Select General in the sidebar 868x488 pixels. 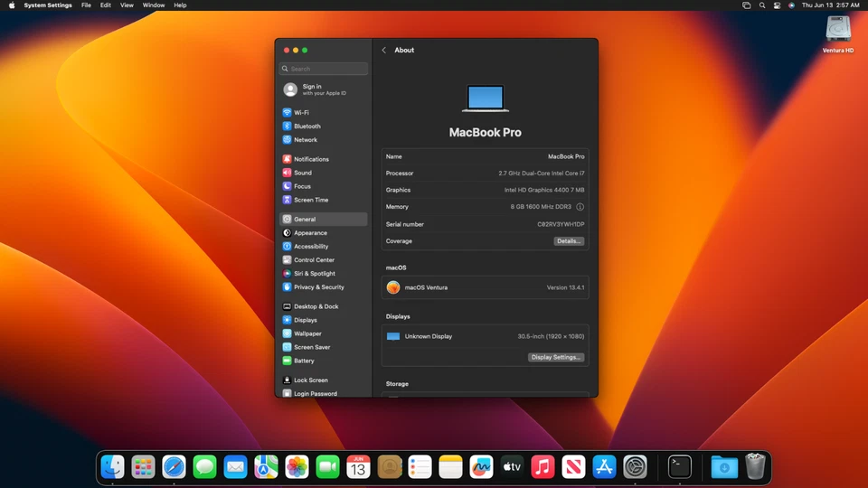pos(324,219)
